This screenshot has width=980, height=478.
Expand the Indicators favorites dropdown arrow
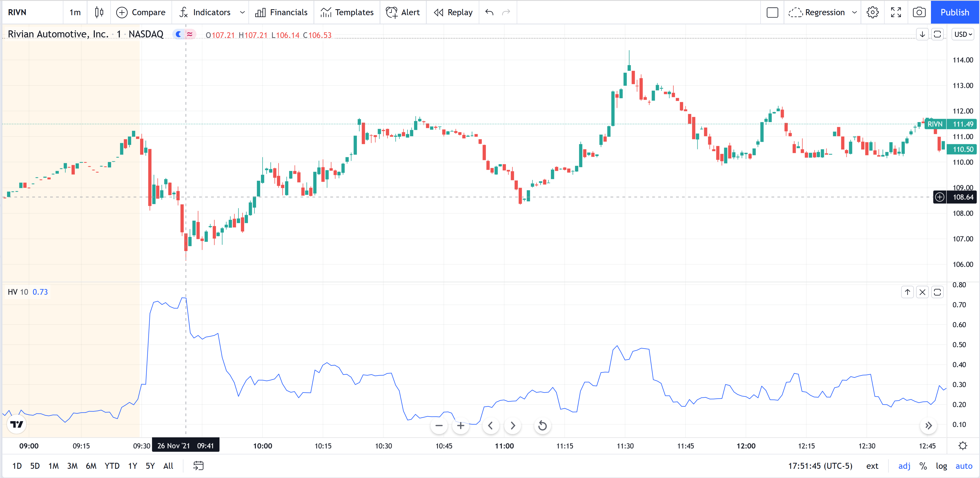pyautogui.click(x=242, y=12)
